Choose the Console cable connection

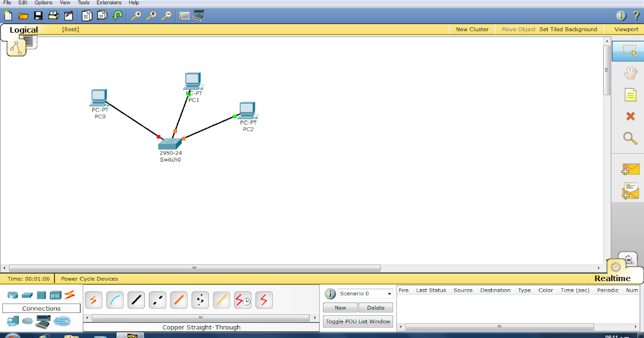[115, 300]
